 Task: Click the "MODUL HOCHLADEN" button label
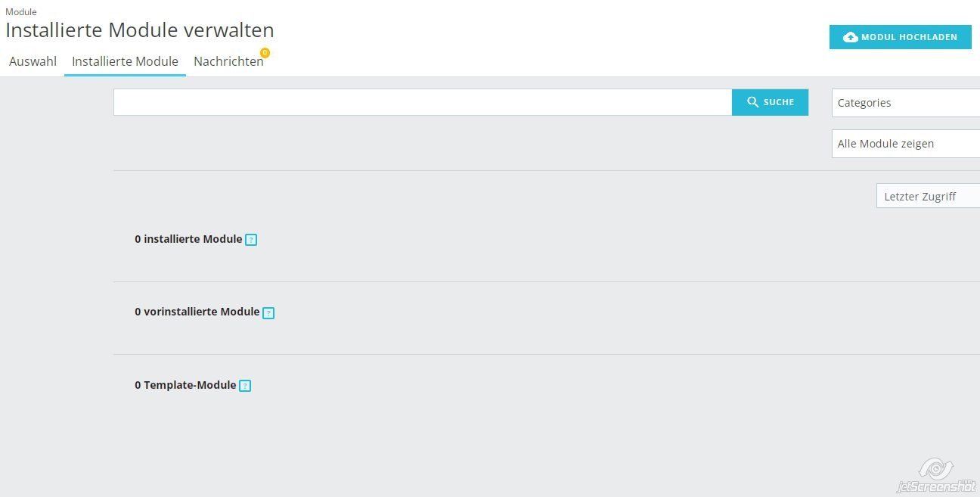(x=909, y=37)
